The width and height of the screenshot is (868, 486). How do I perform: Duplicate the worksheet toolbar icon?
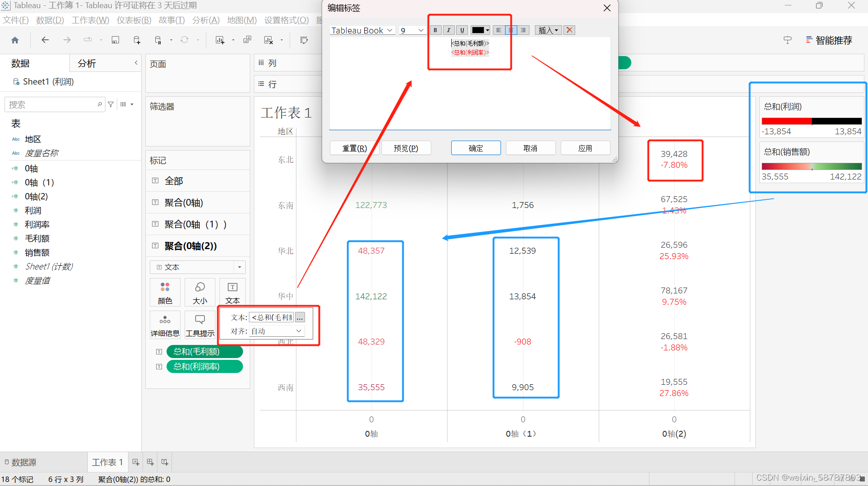pos(247,40)
